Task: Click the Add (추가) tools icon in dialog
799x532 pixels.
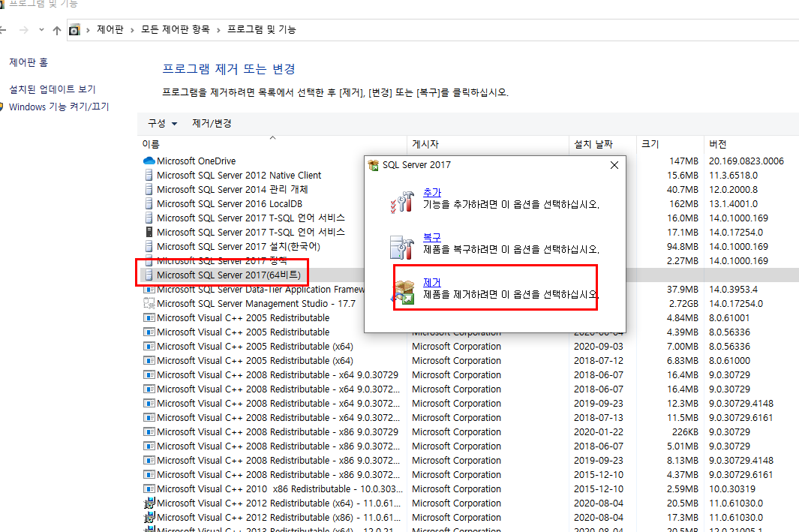Action: [402, 201]
